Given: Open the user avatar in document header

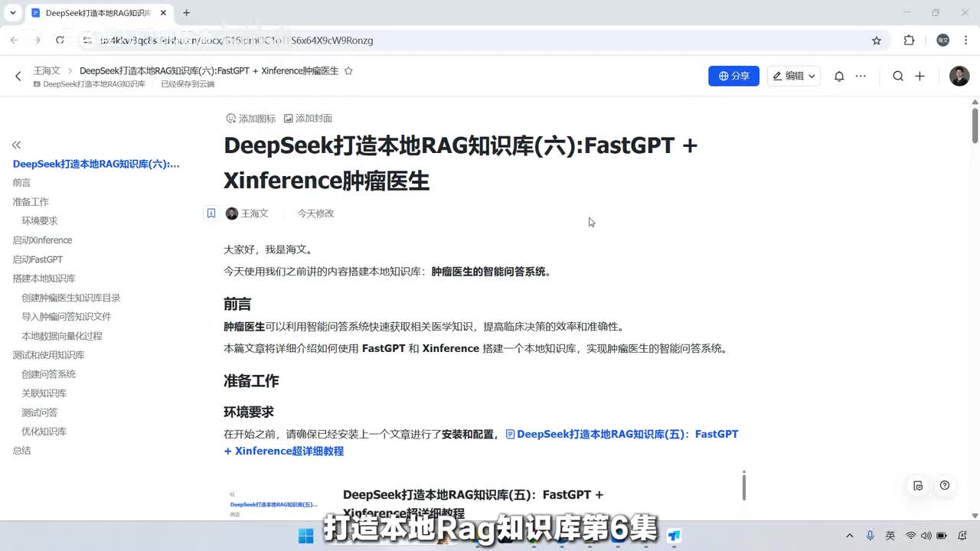Looking at the screenshot, I should click(x=959, y=76).
